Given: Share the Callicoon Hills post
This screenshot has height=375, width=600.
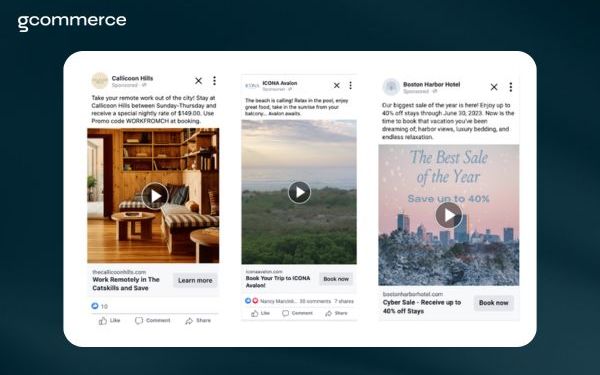Looking at the screenshot, I should click(198, 321).
